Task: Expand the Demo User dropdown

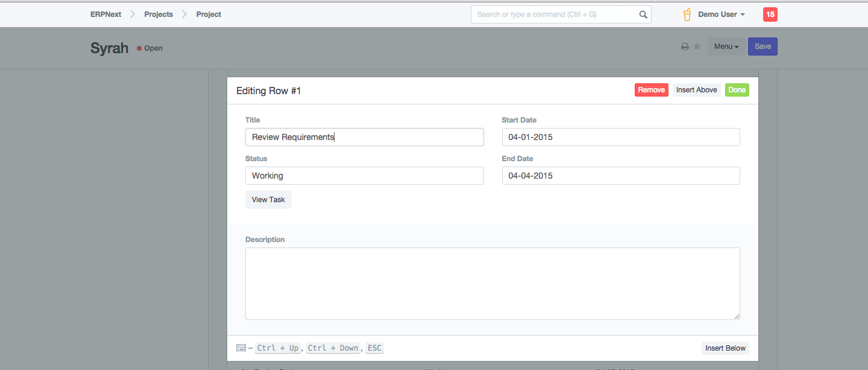Action: [722, 14]
